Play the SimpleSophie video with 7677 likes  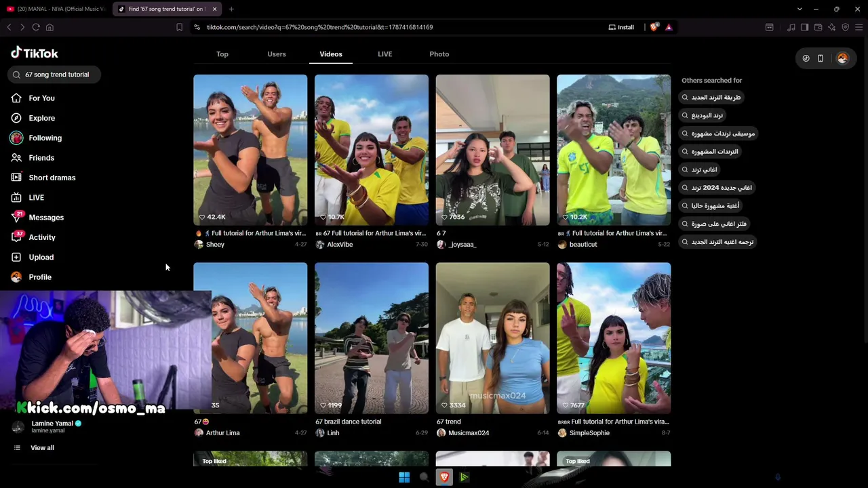614,338
